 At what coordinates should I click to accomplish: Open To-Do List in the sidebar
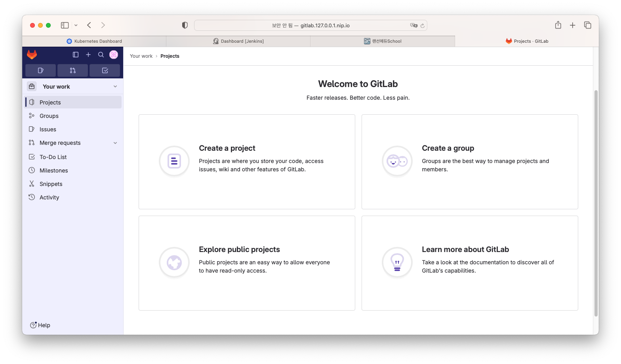click(73, 157)
